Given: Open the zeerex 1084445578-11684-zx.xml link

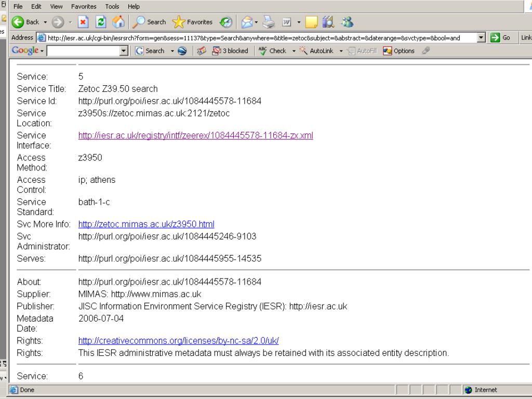Looking at the screenshot, I should [195, 136].
